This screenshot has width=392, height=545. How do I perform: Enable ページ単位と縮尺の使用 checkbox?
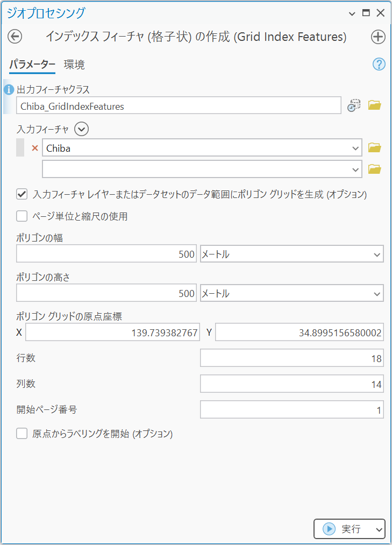click(x=22, y=217)
